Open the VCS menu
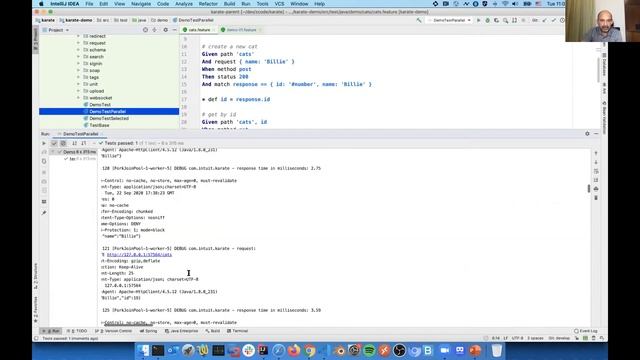Screen dimensions: 640x360 tap(279, 4)
